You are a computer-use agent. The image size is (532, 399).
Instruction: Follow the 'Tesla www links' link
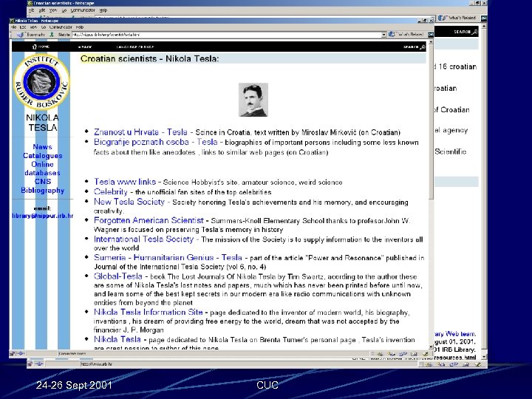pos(125,182)
